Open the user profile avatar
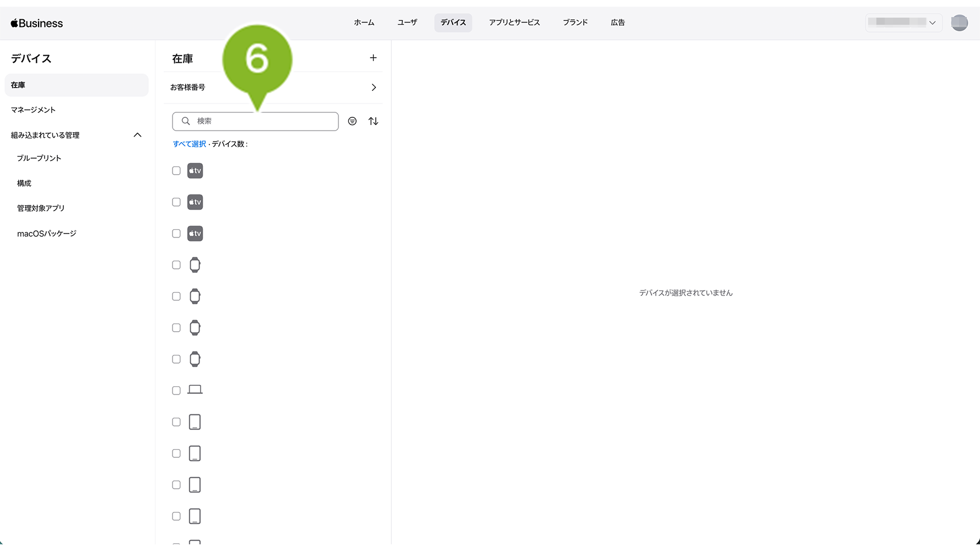This screenshot has width=980, height=551. (x=959, y=23)
